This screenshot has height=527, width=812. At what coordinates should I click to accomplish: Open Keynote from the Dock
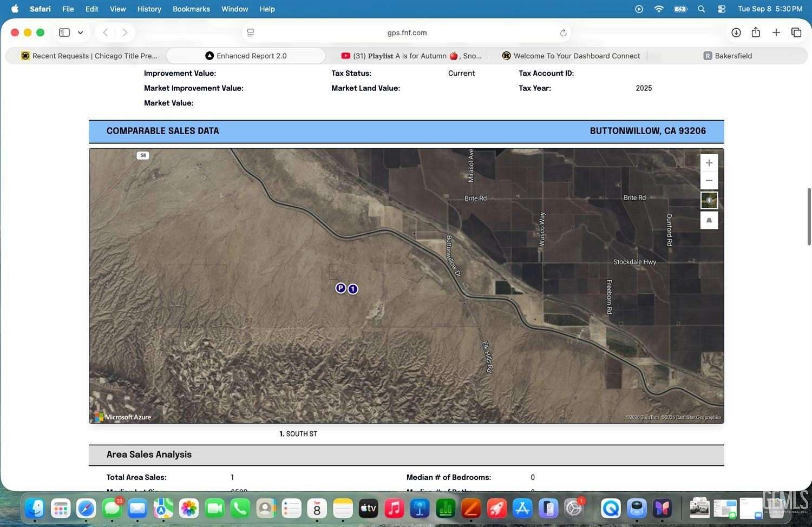[420, 508]
